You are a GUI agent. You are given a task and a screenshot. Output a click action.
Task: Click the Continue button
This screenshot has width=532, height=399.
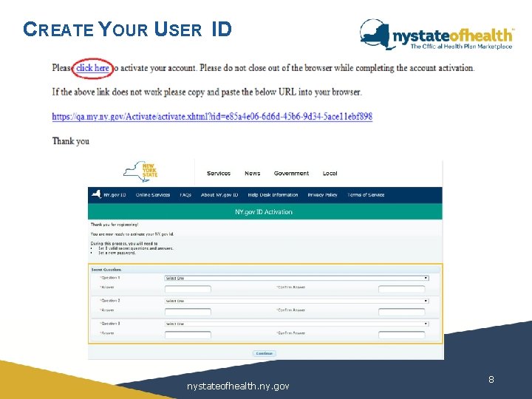[265, 353]
